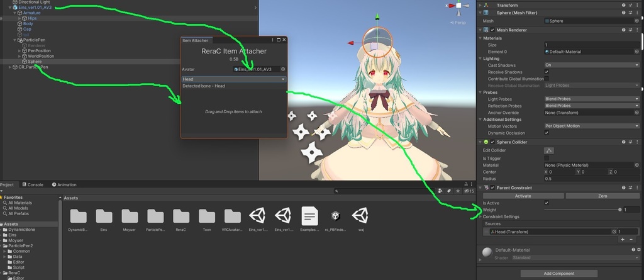Select All Materials favorite search

tap(17, 203)
